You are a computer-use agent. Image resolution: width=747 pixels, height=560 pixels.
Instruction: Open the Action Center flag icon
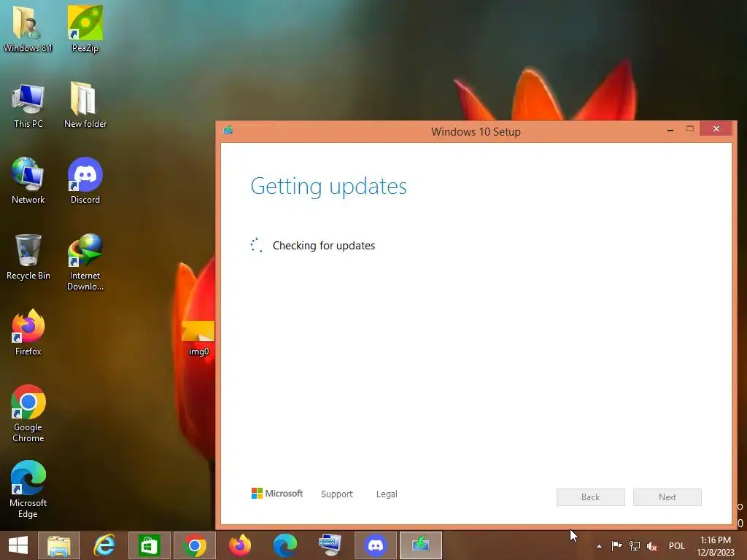616,545
